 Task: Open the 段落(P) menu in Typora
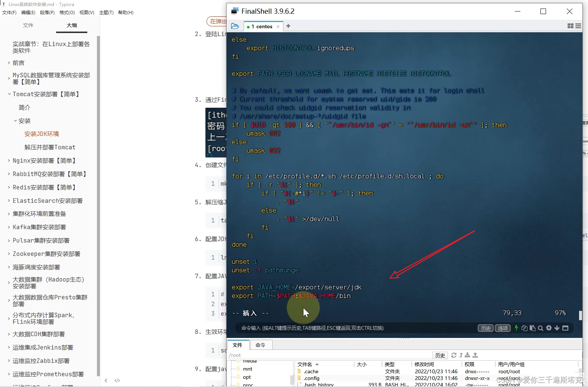pos(47,12)
